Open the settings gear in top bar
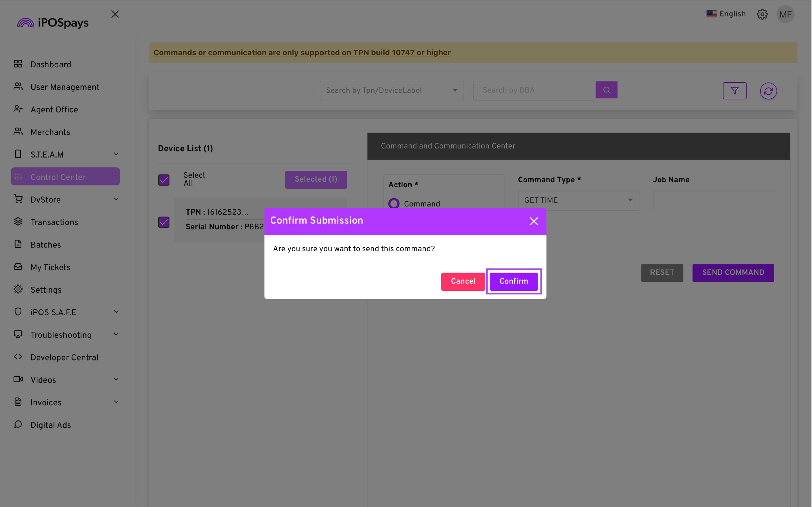Screen dimensions: 812x507 pos(762,14)
